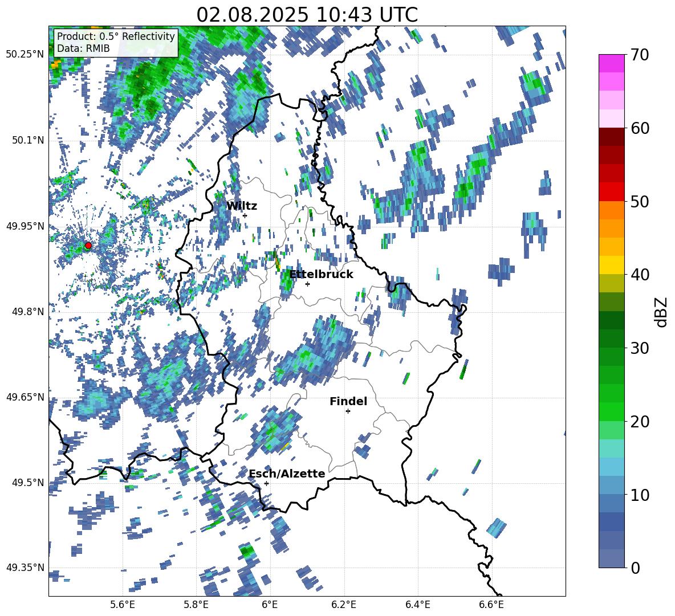Click the 6.6°E longitude label
Image resolution: width=675 pixels, height=616 pixels.
(491, 605)
